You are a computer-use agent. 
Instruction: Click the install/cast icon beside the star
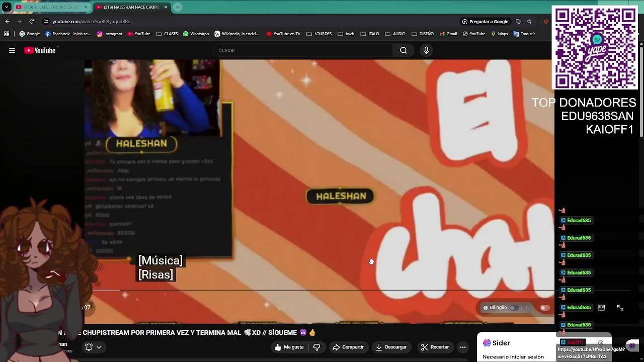click(518, 22)
